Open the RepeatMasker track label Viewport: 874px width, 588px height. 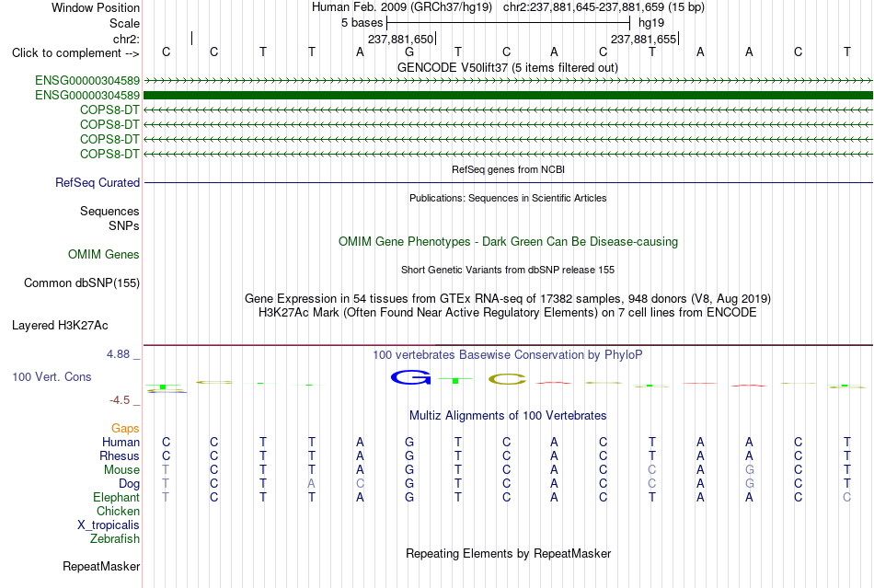coord(101,566)
